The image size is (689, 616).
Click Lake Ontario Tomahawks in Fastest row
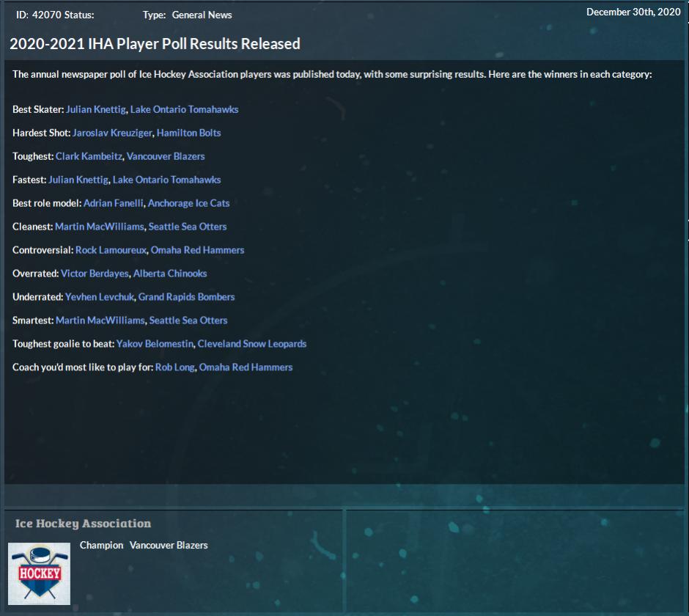coord(166,180)
